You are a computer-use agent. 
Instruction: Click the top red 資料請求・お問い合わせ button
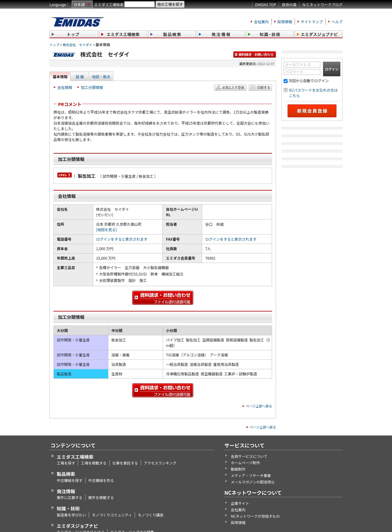[255, 54]
